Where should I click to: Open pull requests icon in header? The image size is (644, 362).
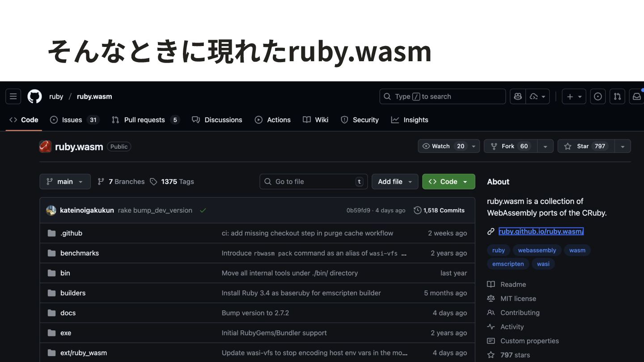coord(618,97)
